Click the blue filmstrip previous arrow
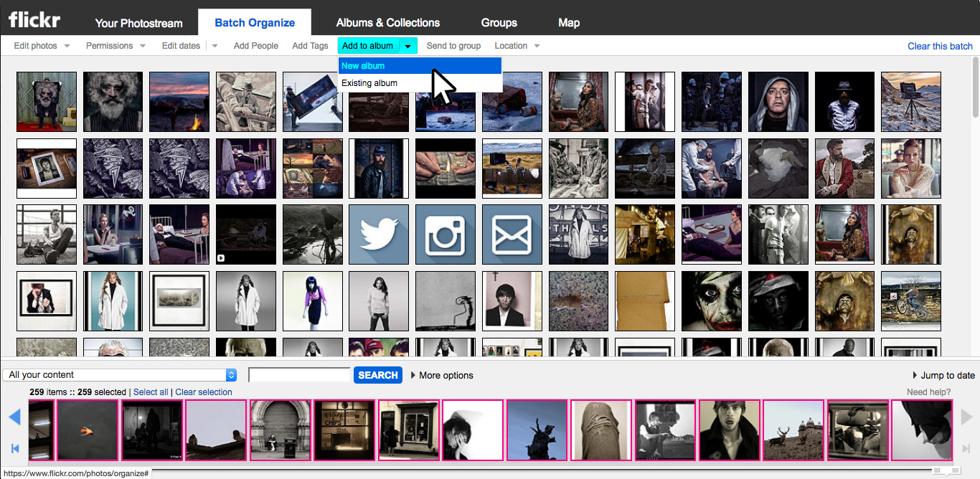Image resolution: width=980 pixels, height=479 pixels. (x=14, y=417)
